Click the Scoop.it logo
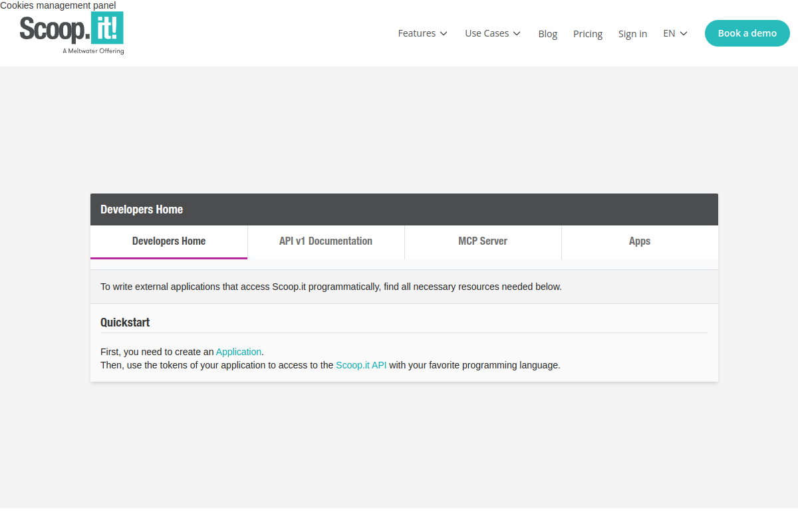This screenshot has width=798, height=532. point(72,33)
